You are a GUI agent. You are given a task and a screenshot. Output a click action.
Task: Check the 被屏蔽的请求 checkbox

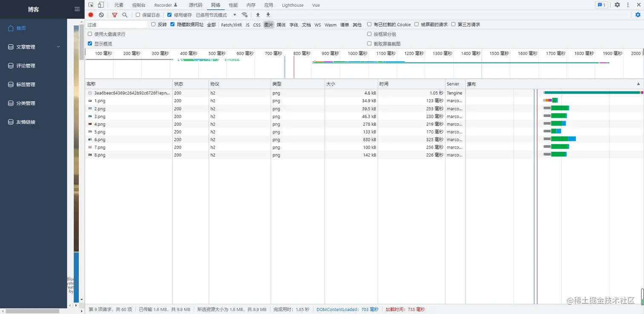tap(417, 24)
